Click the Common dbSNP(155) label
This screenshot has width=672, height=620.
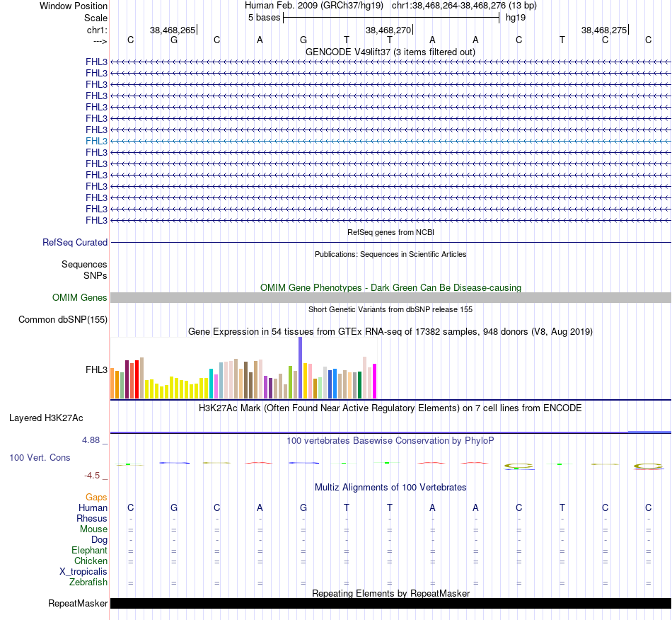63,319
